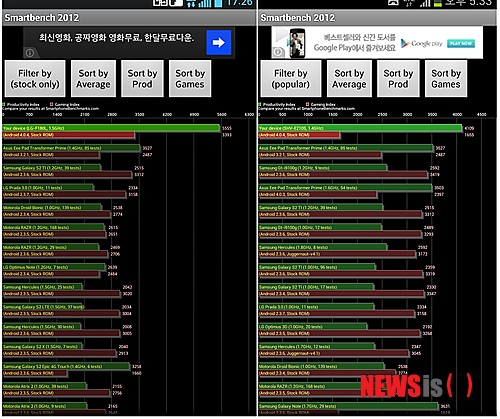Select LG Prada 3.0 bar on stock-only screen
The image size is (500, 419).
pos(48,188)
